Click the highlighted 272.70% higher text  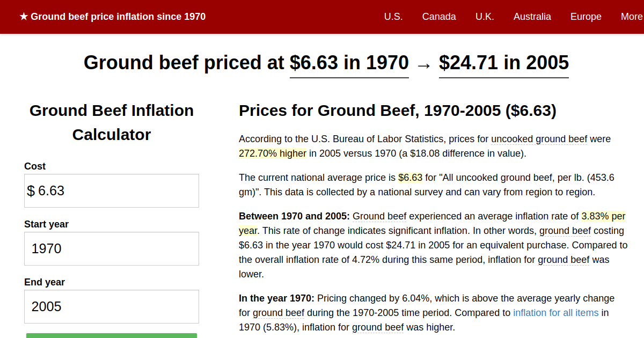pos(272,153)
